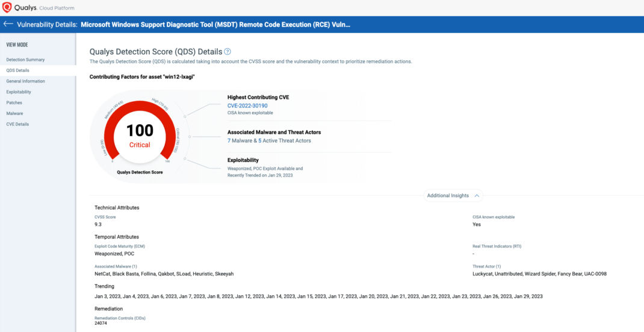
Task: Open CVE Details in the sidebar
Action: tap(17, 124)
